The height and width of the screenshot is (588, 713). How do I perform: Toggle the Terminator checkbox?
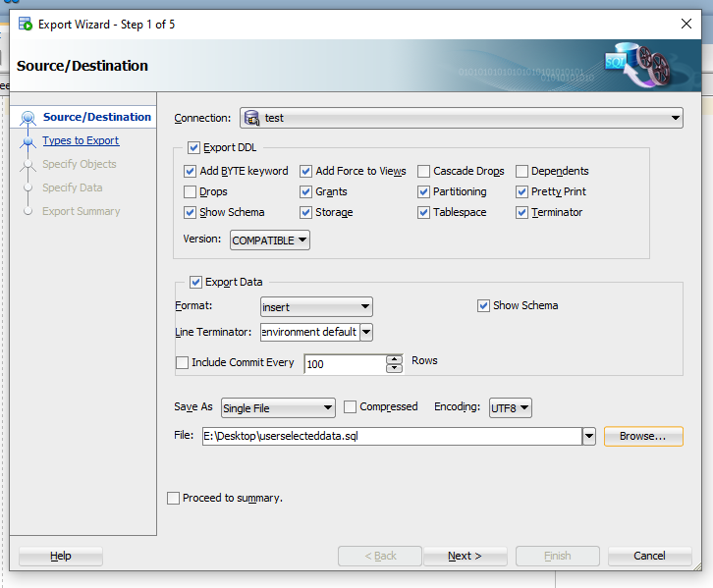[x=521, y=212]
